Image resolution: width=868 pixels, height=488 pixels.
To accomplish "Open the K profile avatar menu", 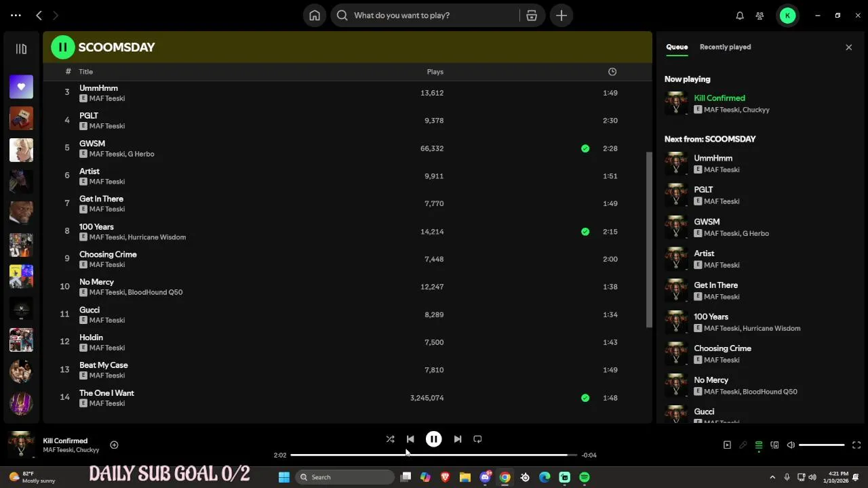I will [x=787, y=16].
